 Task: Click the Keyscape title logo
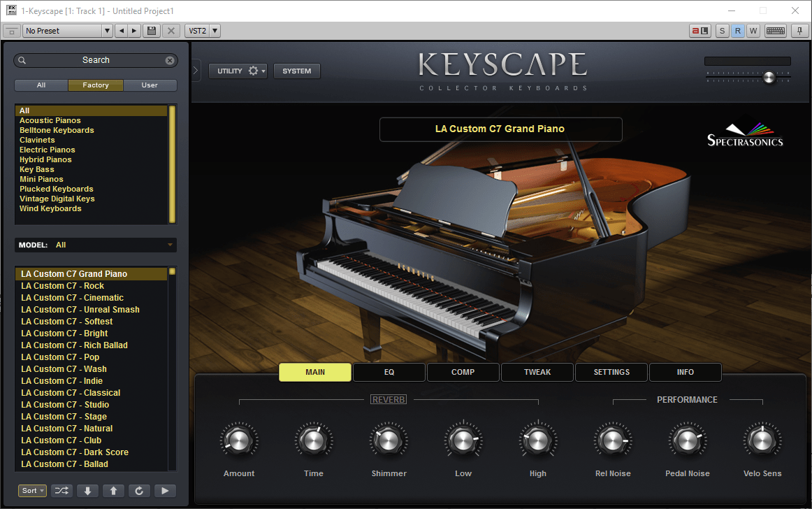[x=502, y=65]
